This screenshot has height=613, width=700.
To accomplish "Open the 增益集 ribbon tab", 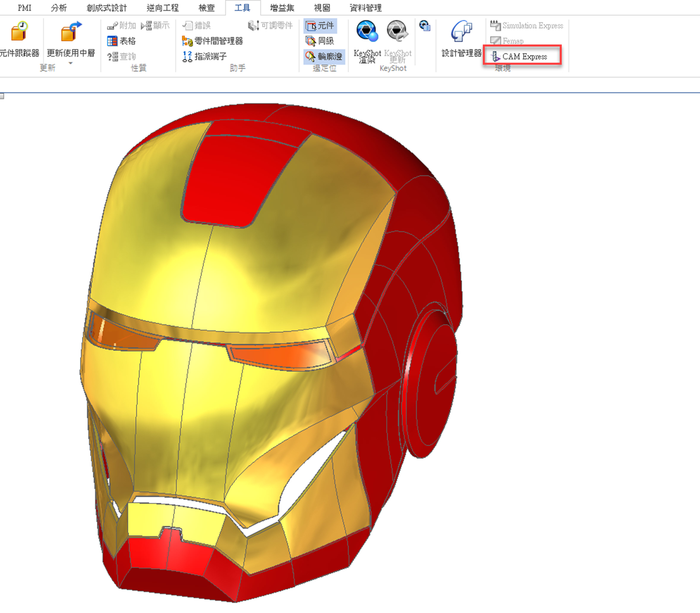I will point(282,8).
